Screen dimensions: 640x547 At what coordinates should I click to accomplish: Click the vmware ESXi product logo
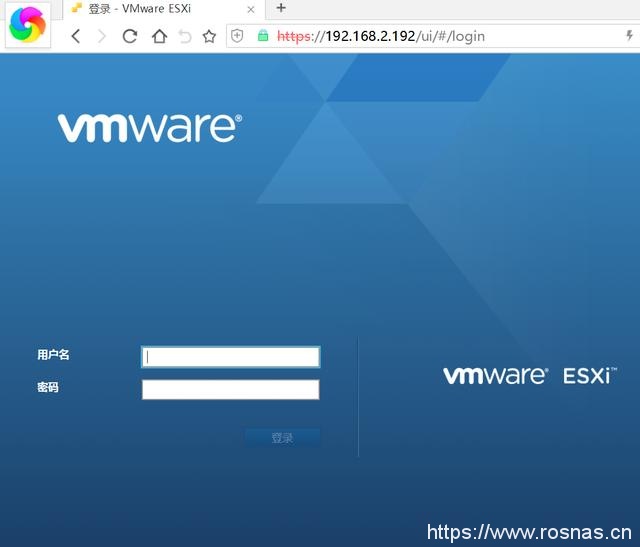click(x=530, y=376)
